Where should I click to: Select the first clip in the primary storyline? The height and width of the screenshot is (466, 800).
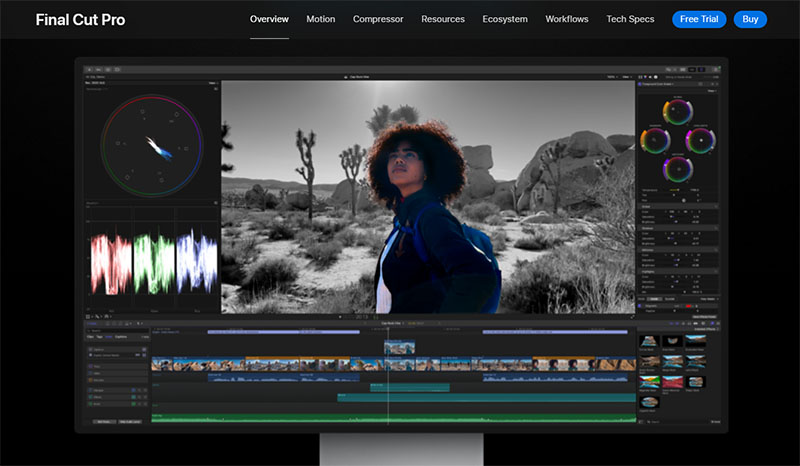162,363
